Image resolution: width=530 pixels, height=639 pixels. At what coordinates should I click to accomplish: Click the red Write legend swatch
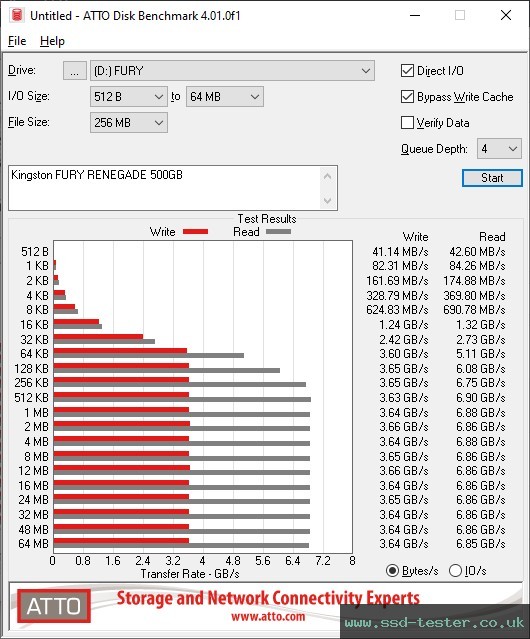pyautogui.click(x=196, y=231)
